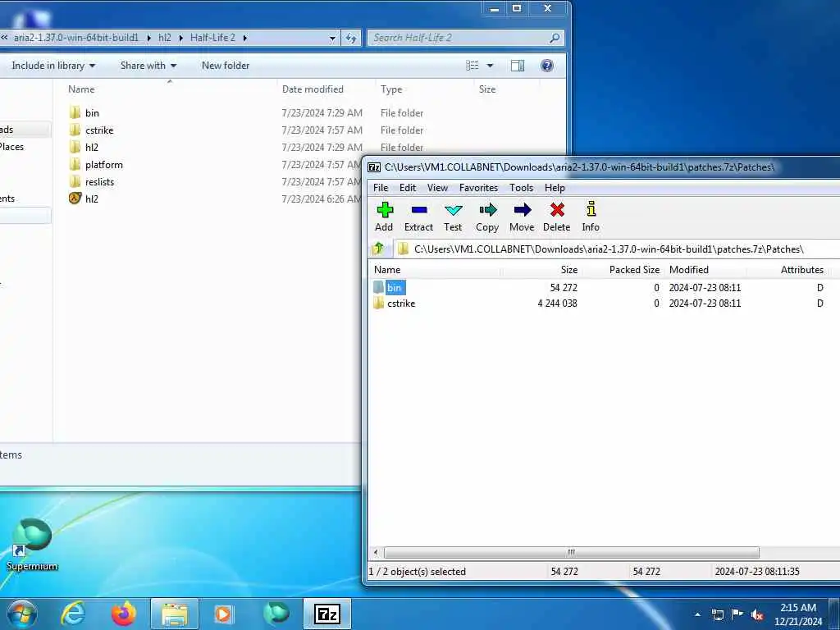Select the Copy tool in 7-Zip
The width and height of the screenshot is (840, 630).
(487, 217)
